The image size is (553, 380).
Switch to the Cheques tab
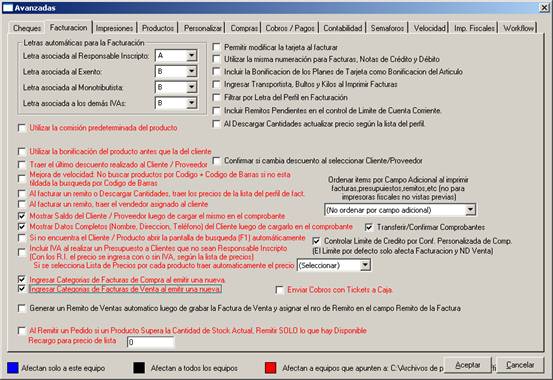click(27, 28)
